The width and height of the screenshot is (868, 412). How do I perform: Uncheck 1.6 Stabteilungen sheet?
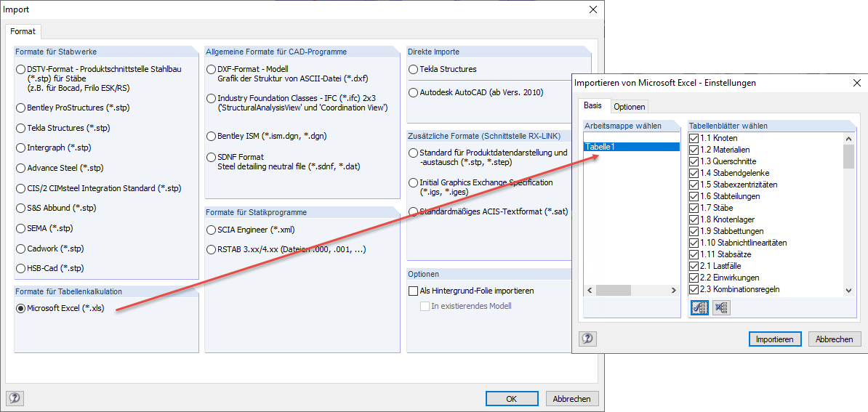(x=694, y=196)
